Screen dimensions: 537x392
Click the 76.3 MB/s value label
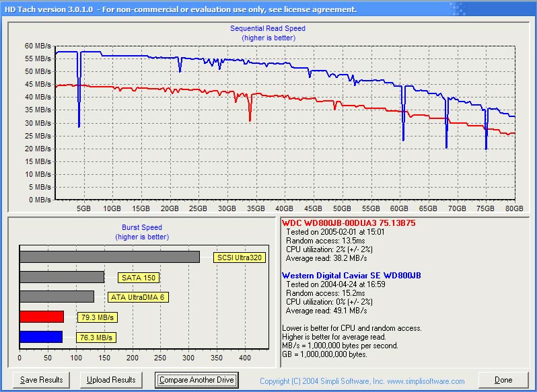(96, 338)
